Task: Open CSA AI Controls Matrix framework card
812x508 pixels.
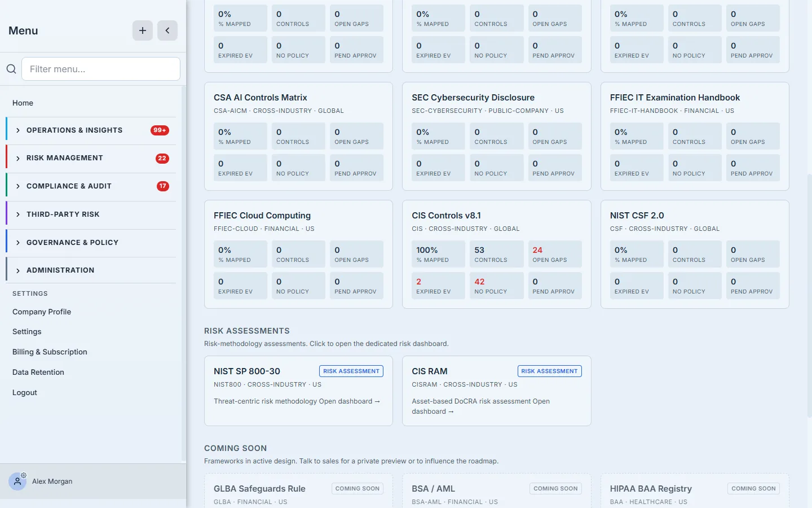Action: (x=298, y=136)
